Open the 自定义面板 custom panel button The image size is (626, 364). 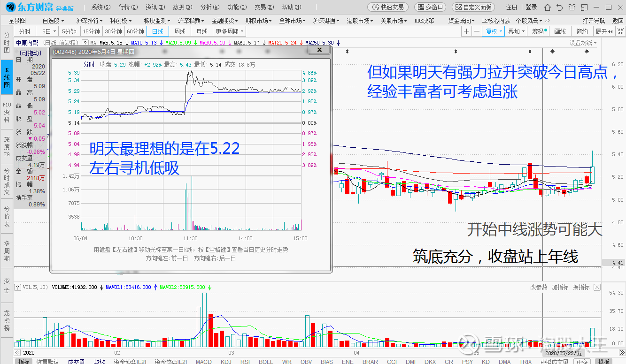click(x=473, y=7)
